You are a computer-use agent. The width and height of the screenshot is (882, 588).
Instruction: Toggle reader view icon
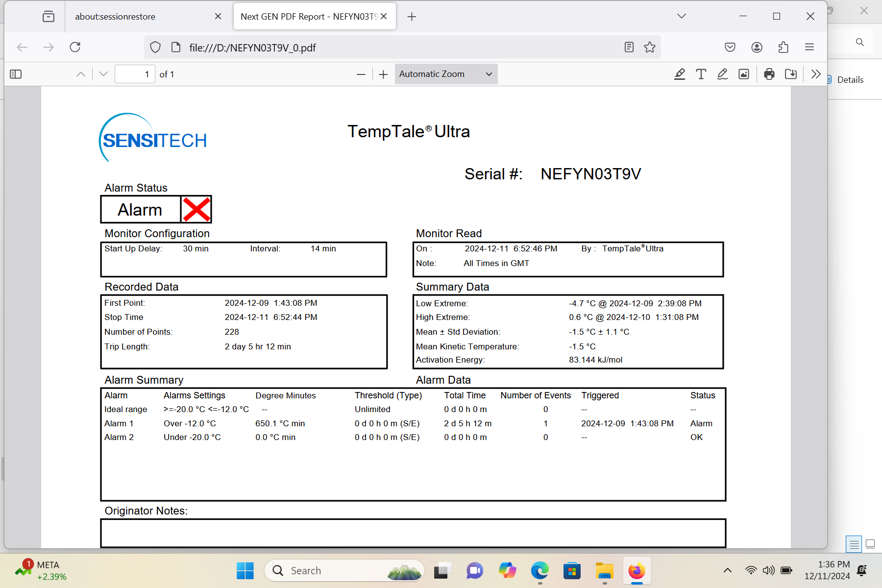point(629,47)
